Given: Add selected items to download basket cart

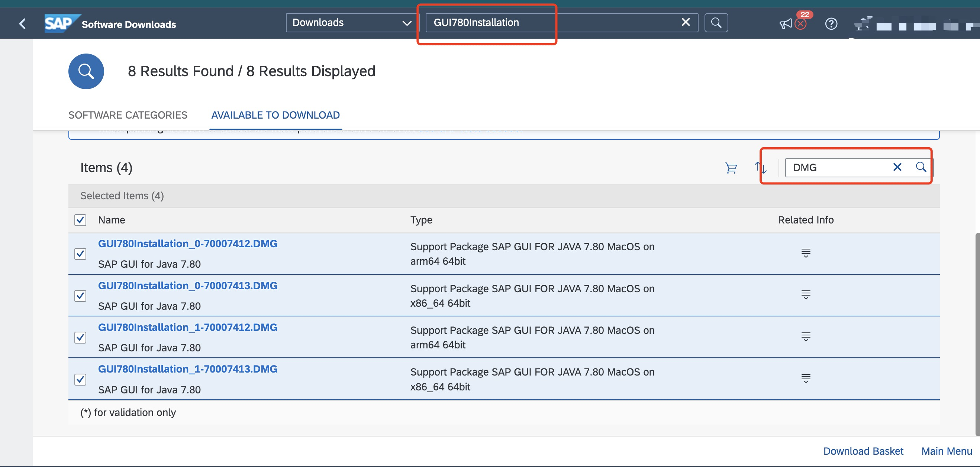Looking at the screenshot, I should coord(731,167).
